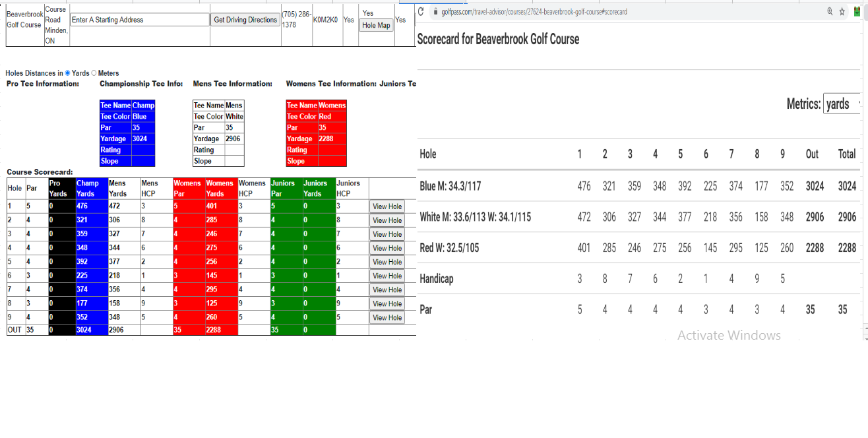This screenshot has width=868, height=438.
Task: Open the green frog extension icon
Action: [x=857, y=12]
